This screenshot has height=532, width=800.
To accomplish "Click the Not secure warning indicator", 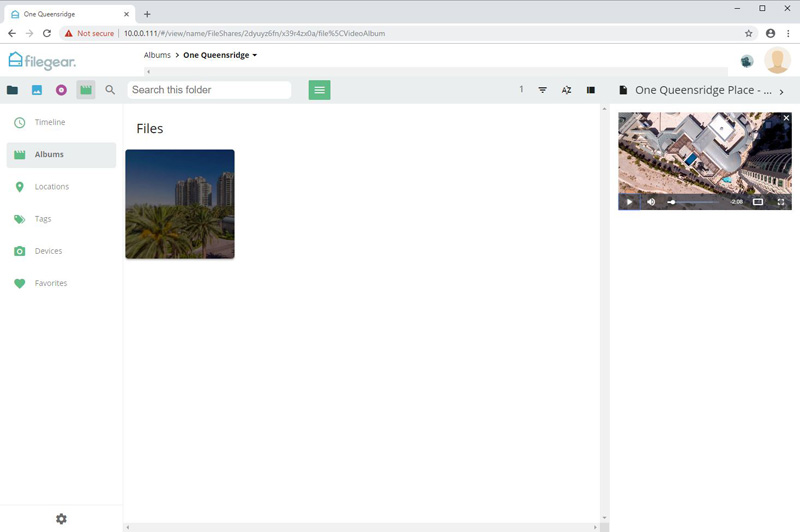I will tap(89, 33).
